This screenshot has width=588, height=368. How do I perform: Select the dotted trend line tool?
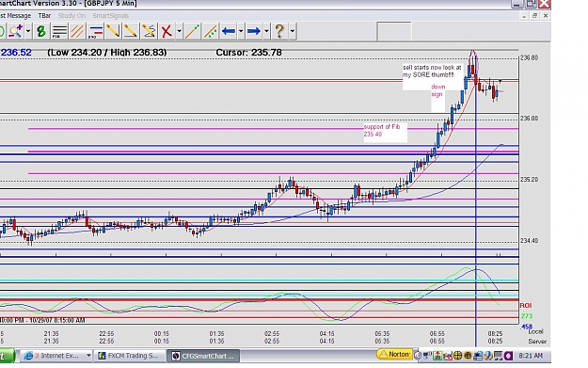click(210, 31)
